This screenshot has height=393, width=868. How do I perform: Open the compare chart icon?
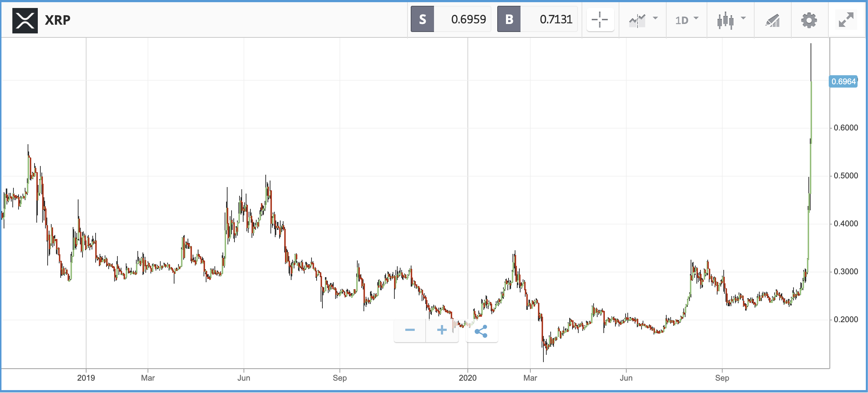[637, 20]
